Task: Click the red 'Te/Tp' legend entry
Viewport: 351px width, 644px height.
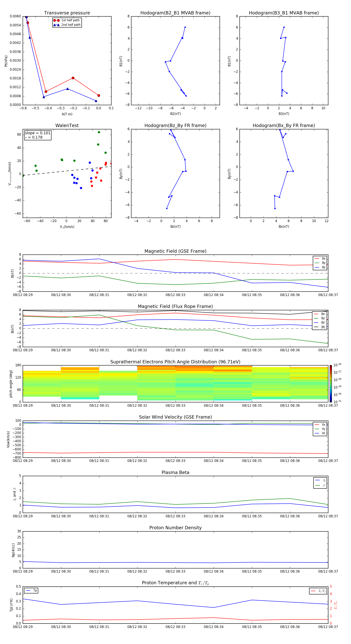Action: 318,591
